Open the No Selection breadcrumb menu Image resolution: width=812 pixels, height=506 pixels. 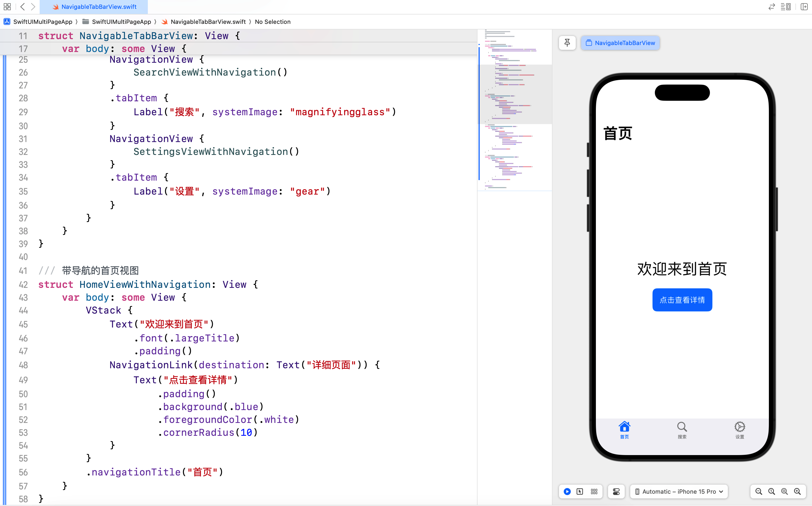click(273, 22)
